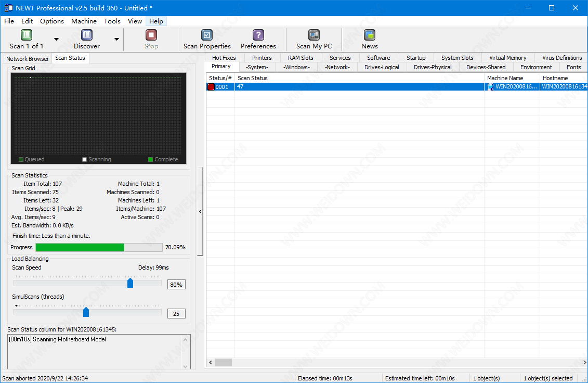Image resolution: width=588 pixels, height=383 pixels.
Task: Select Scan Status cell showing 47
Action: click(x=359, y=87)
